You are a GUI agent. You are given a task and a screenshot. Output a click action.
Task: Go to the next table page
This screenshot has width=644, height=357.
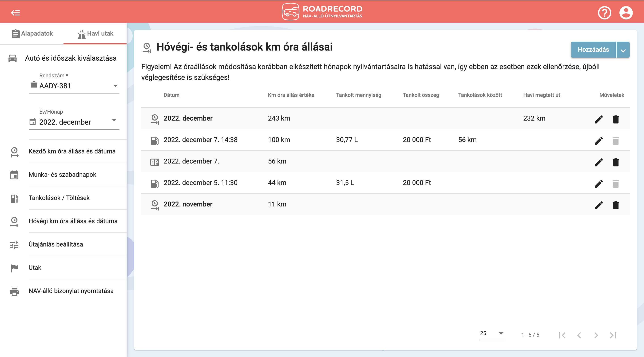[x=596, y=335]
